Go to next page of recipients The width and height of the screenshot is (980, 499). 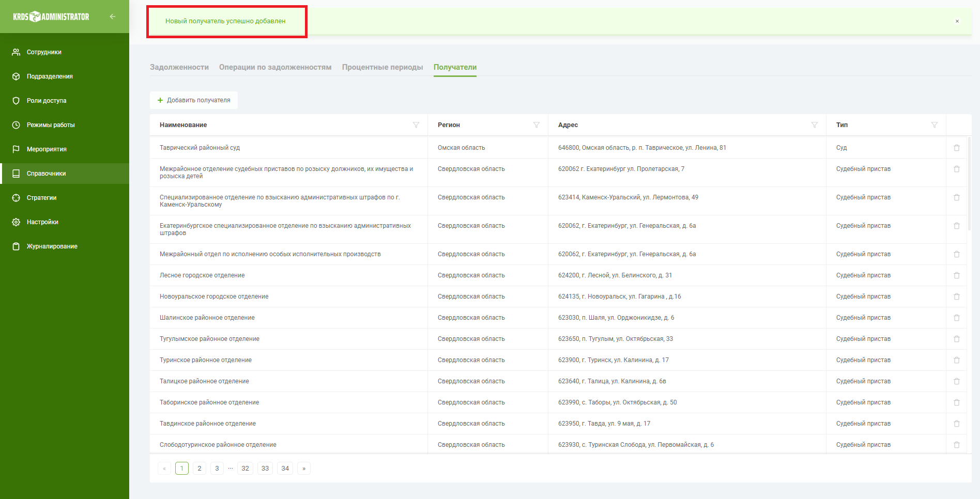[x=304, y=469]
